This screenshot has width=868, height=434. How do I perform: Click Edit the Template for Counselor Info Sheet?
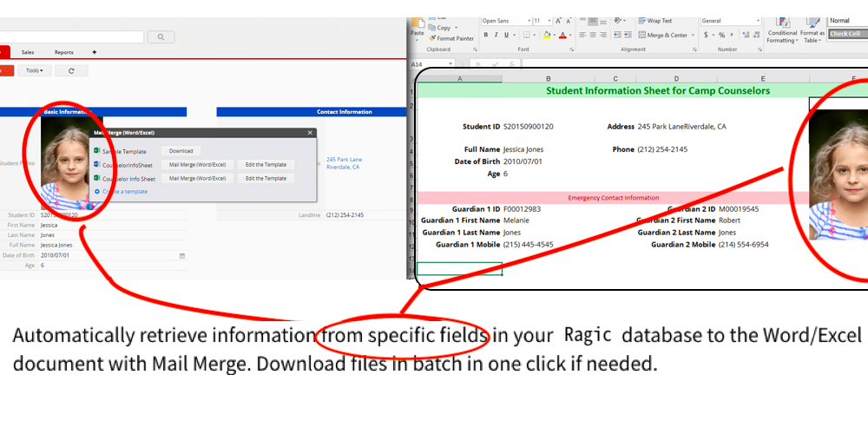pos(266,178)
